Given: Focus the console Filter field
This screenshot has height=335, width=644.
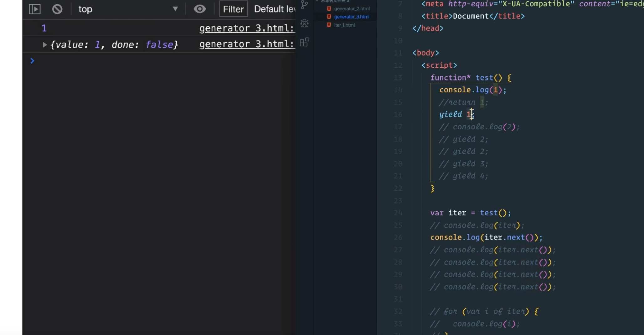Looking at the screenshot, I should [233, 9].
